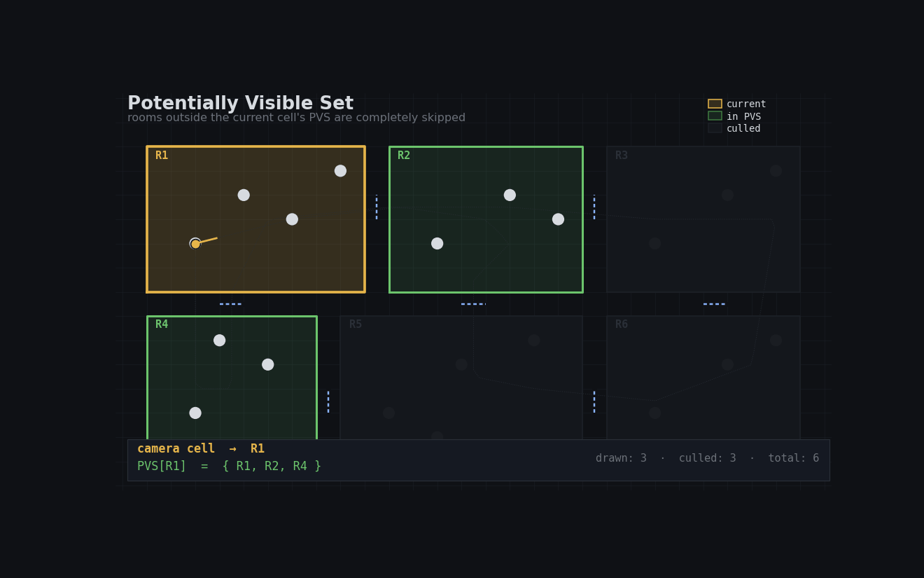924x578 pixels.
Task: Click the culled R5 room label
Action: [356, 324]
